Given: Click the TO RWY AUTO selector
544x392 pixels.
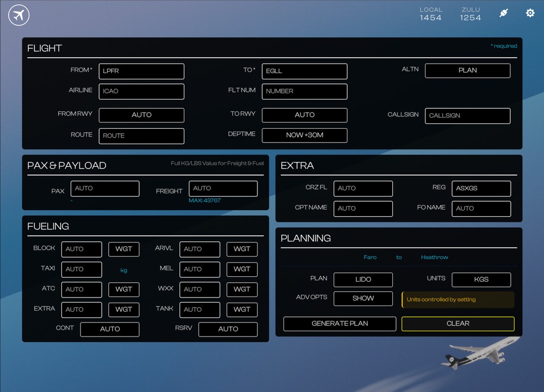Looking at the screenshot, I should (x=305, y=115).
